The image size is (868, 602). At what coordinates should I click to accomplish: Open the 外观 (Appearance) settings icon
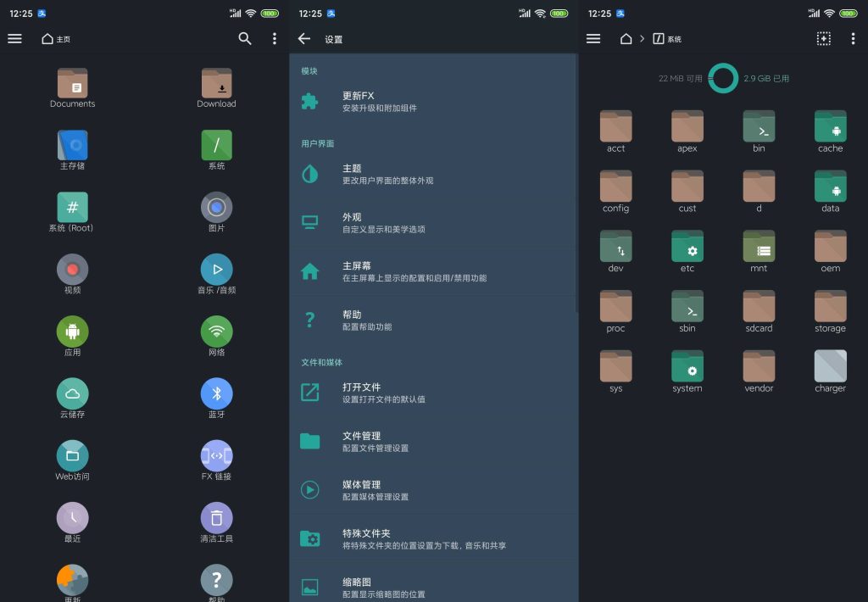point(310,221)
